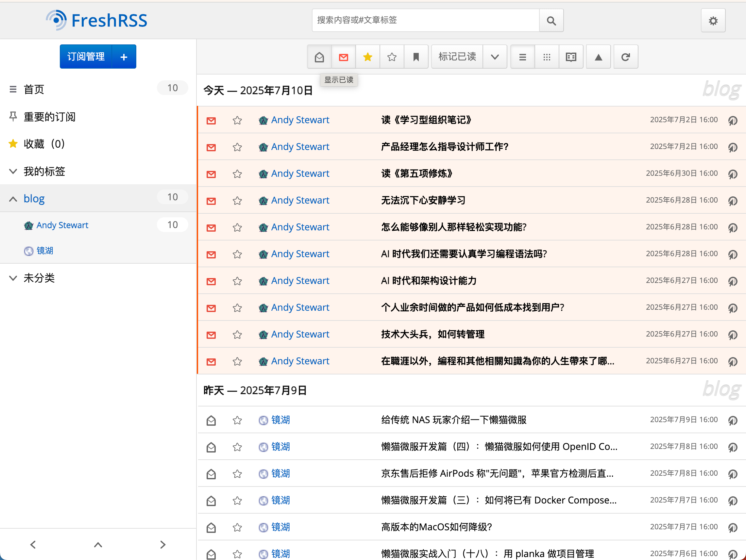
Task: Select 镜湖 feed in sidebar
Action: 44,251
